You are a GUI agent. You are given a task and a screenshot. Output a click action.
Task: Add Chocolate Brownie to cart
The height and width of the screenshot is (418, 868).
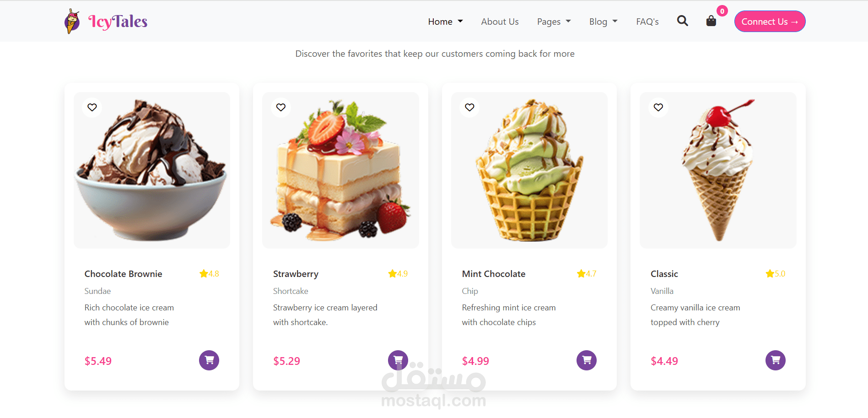point(209,360)
